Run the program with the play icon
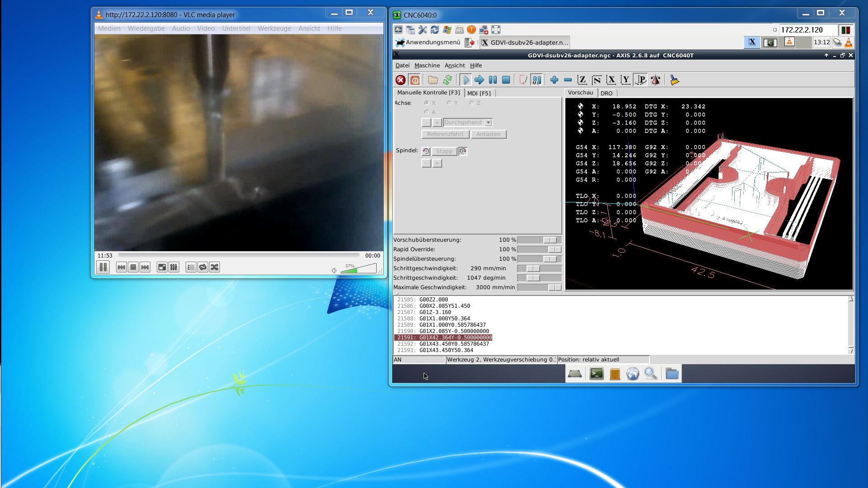868x488 pixels. [465, 80]
